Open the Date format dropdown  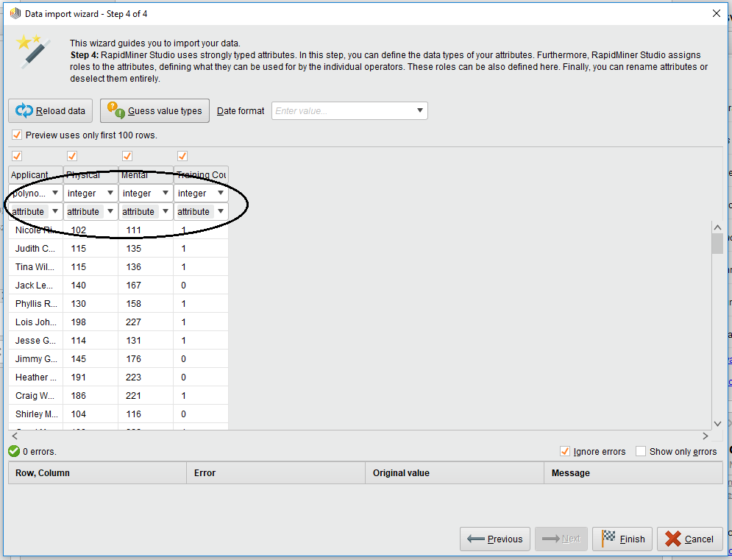[421, 110]
